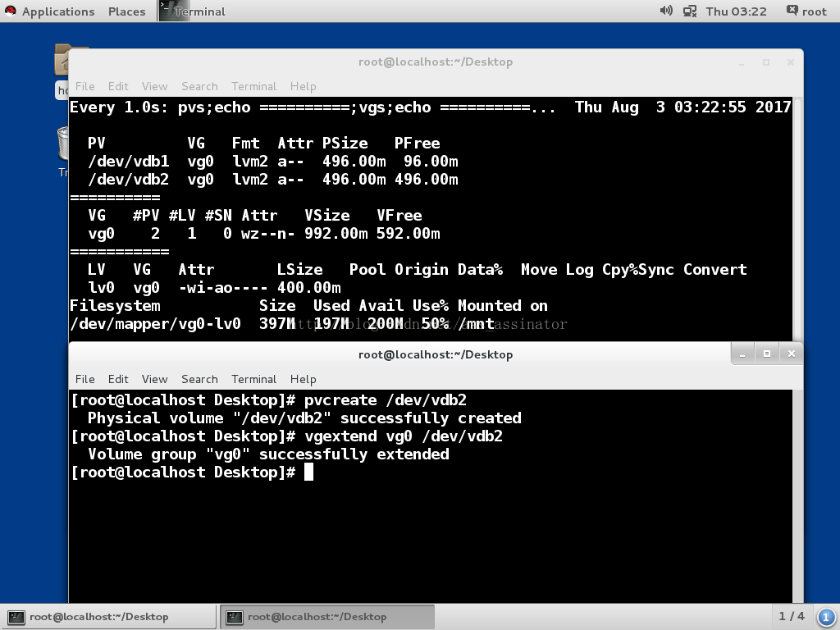
Task: Click the volume speaker icon
Action: (x=666, y=11)
